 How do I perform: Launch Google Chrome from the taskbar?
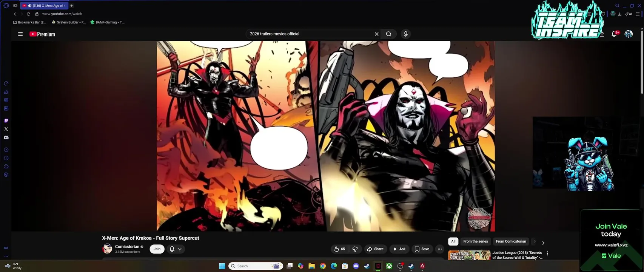pyautogui.click(x=322, y=266)
